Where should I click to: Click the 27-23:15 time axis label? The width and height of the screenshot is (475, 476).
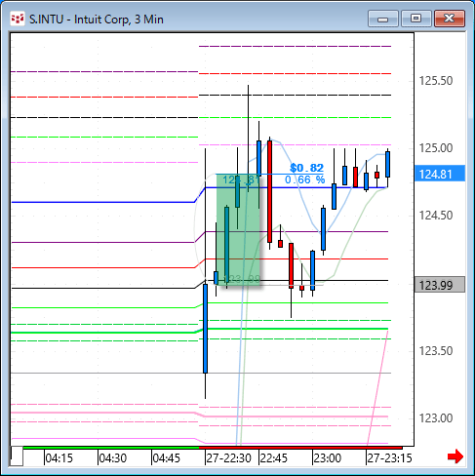[x=389, y=458]
